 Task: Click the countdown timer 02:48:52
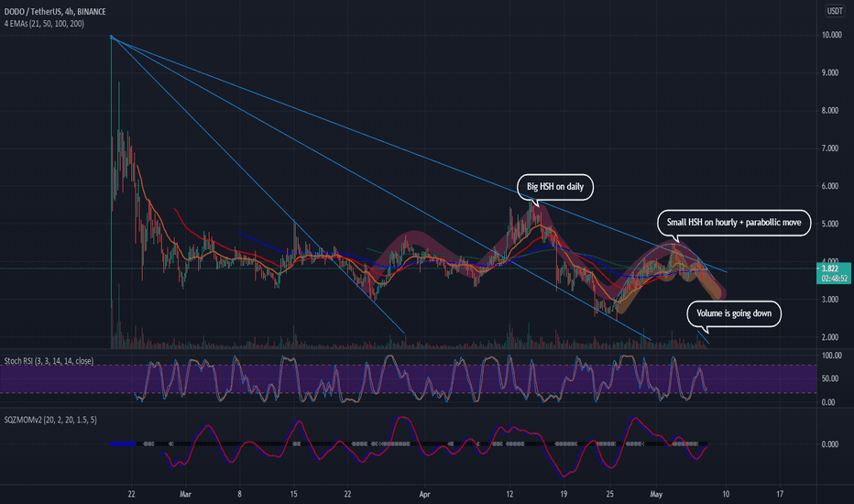[x=835, y=279]
